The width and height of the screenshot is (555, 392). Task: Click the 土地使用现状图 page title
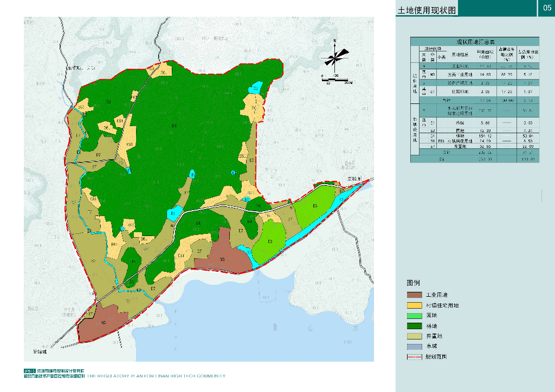(428, 10)
